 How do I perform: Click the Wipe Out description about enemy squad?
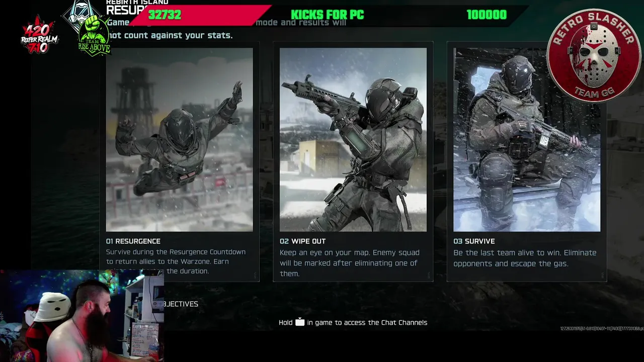click(350, 263)
